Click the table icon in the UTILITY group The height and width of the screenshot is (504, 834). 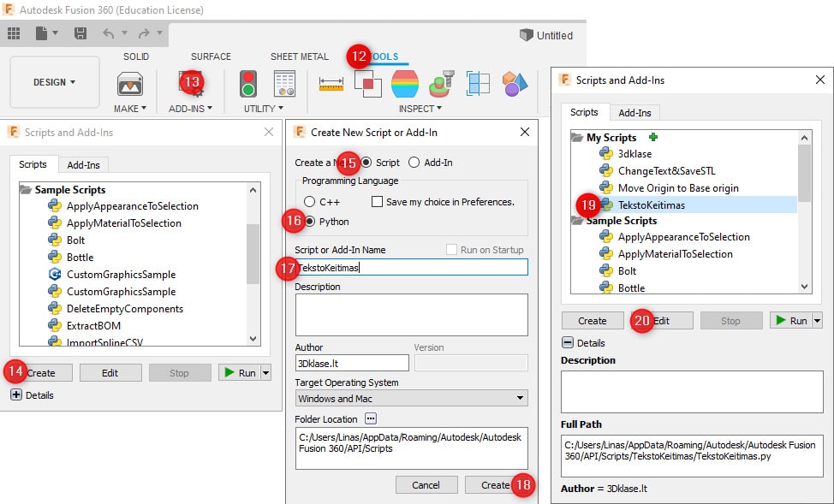coord(284,84)
